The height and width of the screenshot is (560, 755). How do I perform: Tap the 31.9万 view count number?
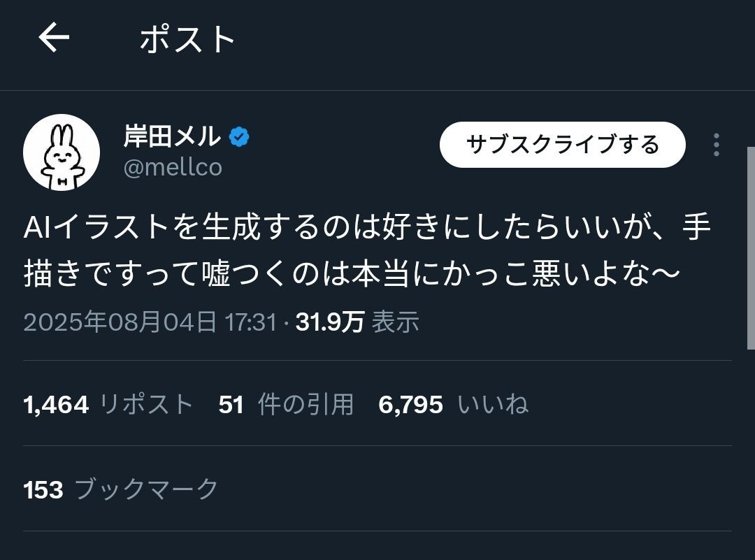pos(330,322)
